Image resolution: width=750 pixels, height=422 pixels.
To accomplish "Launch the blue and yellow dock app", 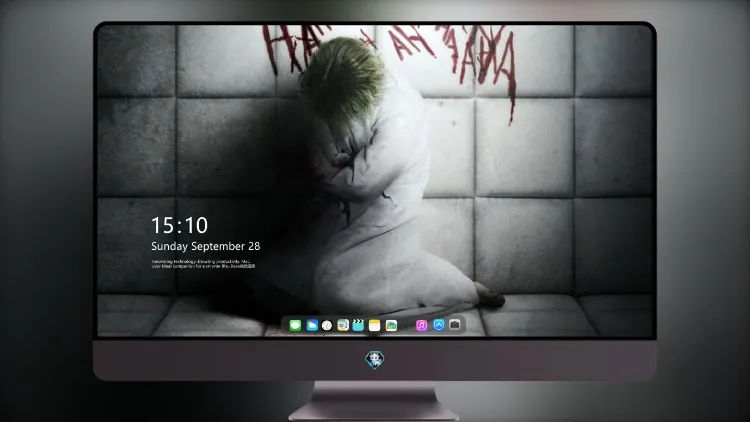I will pos(343,326).
